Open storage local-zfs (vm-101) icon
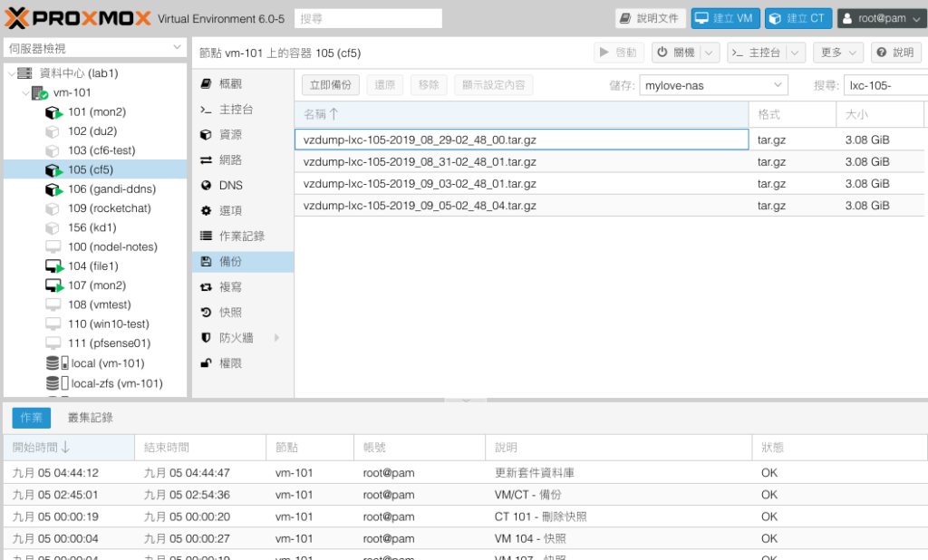The width and height of the screenshot is (928, 560). click(57, 383)
